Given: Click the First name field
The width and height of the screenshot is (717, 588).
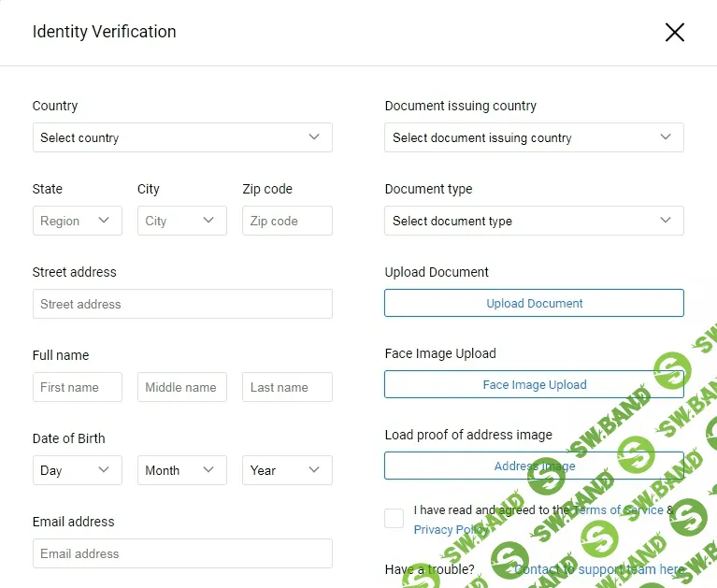Looking at the screenshot, I should (77, 387).
